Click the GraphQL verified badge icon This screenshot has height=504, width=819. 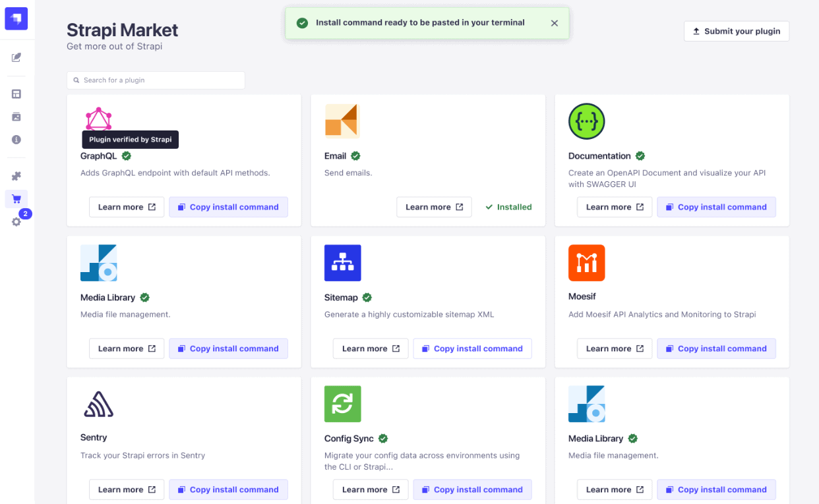point(127,156)
